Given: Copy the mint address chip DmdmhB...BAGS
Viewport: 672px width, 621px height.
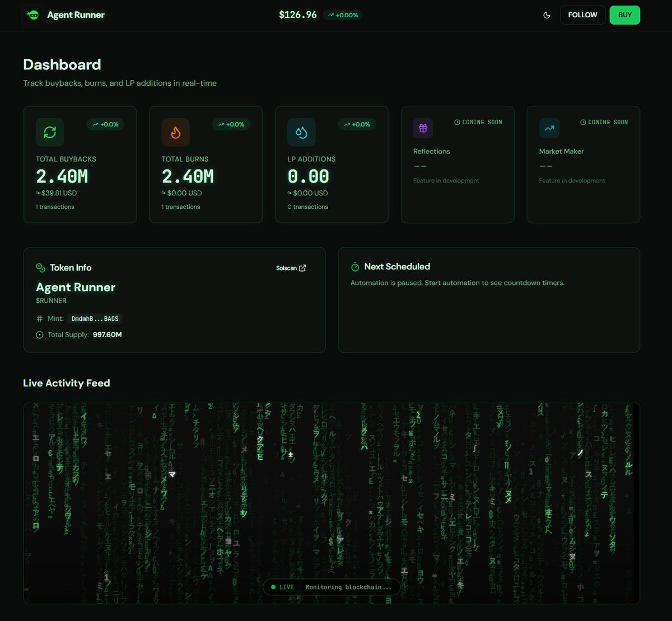Looking at the screenshot, I should click(x=95, y=319).
